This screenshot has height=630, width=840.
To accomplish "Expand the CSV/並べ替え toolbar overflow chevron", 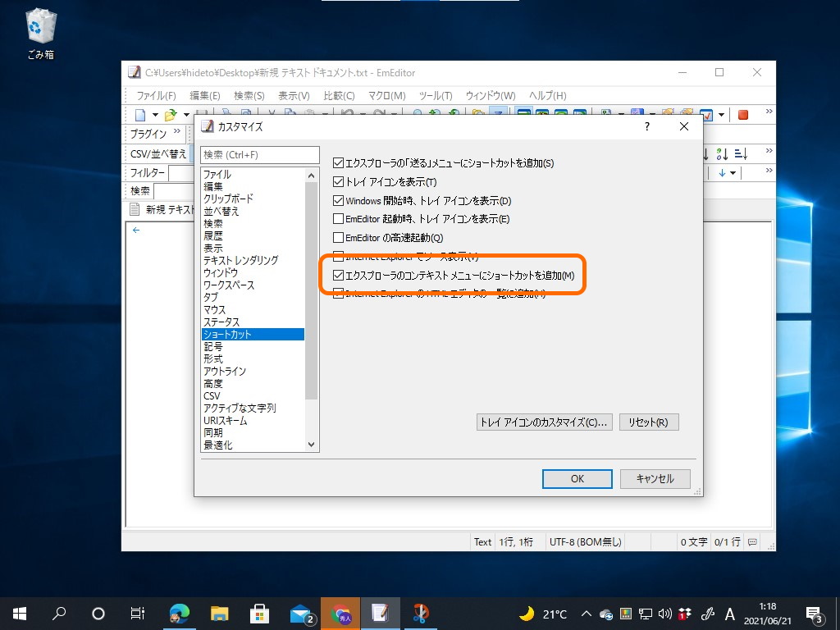I will click(769, 151).
